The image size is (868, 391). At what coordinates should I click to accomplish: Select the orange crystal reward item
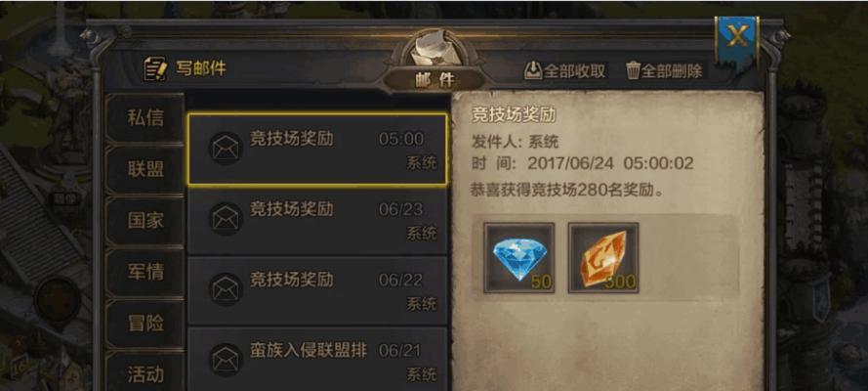(603, 257)
